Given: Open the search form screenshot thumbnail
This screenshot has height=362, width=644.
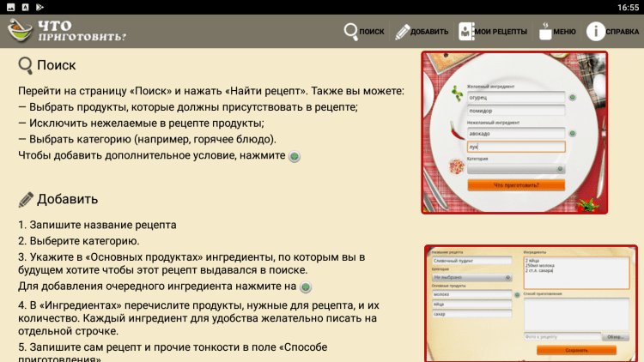Looking at the screenshot, I should 514,133.
